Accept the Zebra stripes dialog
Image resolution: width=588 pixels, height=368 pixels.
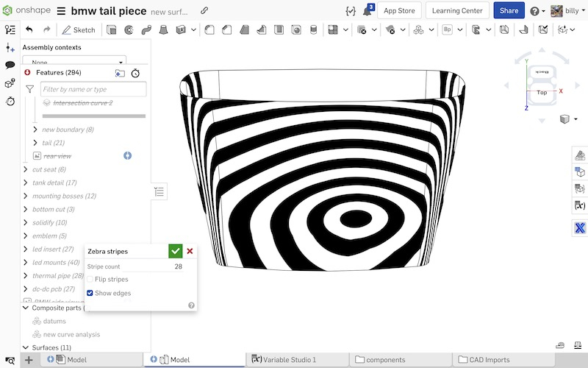175,251
